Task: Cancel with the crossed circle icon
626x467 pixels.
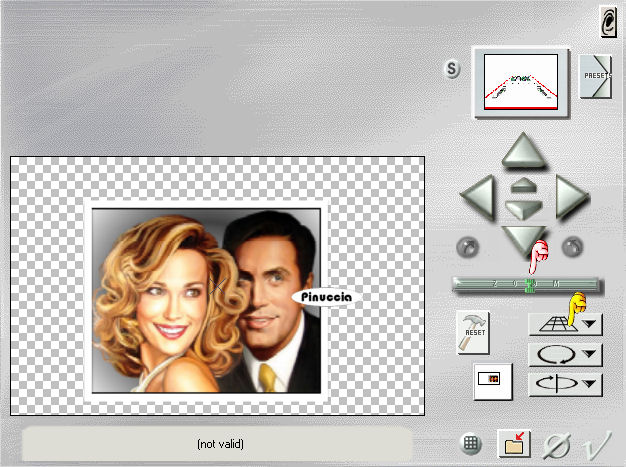Action: coord(557,446)
